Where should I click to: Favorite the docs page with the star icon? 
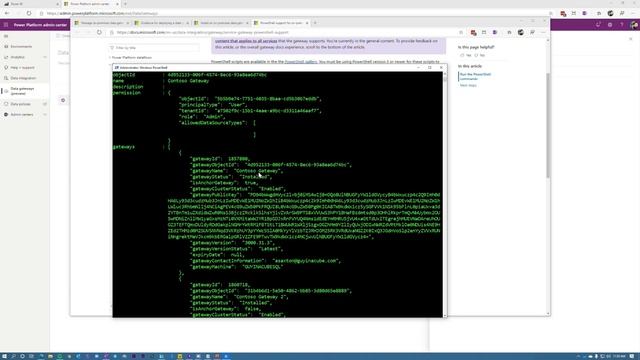[x=461, y=32]
